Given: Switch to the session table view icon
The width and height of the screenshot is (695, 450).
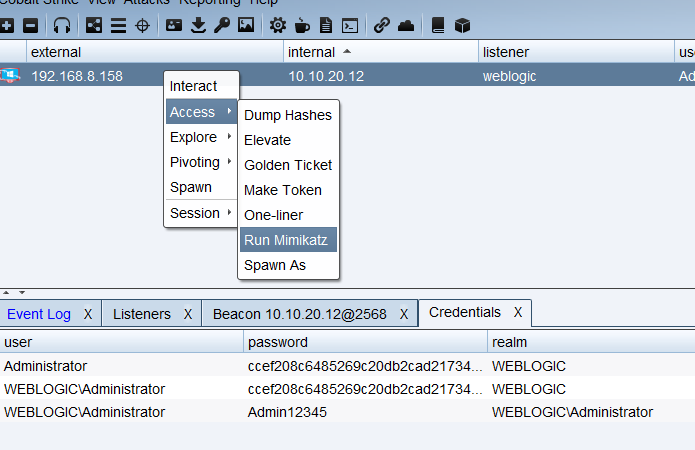Looking at the screenshot, I should tap(118, 25).
